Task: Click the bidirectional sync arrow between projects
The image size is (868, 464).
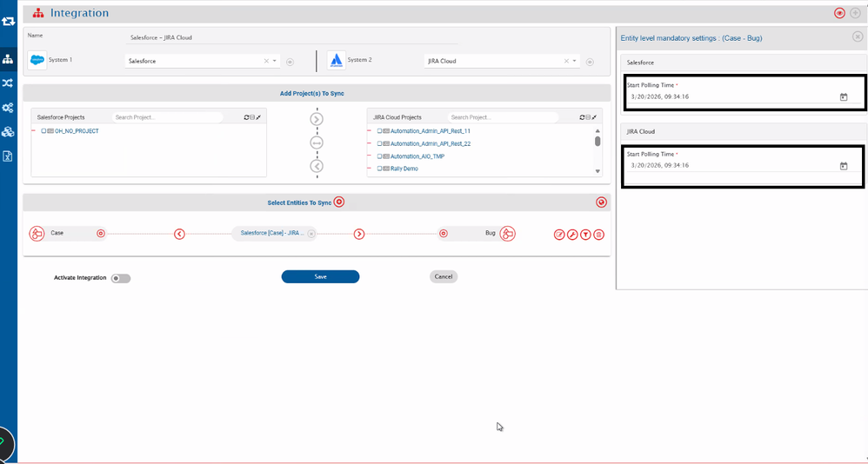Action: coord(317,143)
